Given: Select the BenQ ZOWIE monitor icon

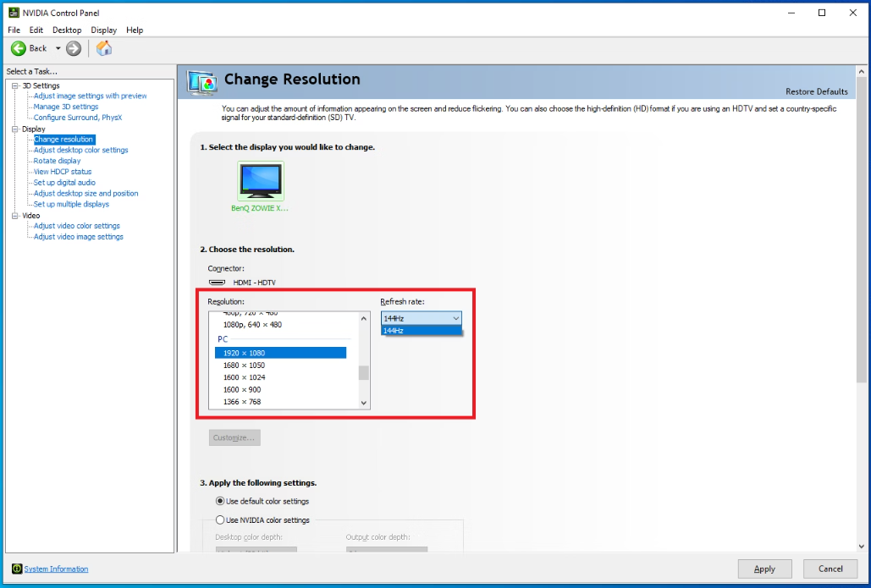Looking at the screenshot, I should point(261,180).
